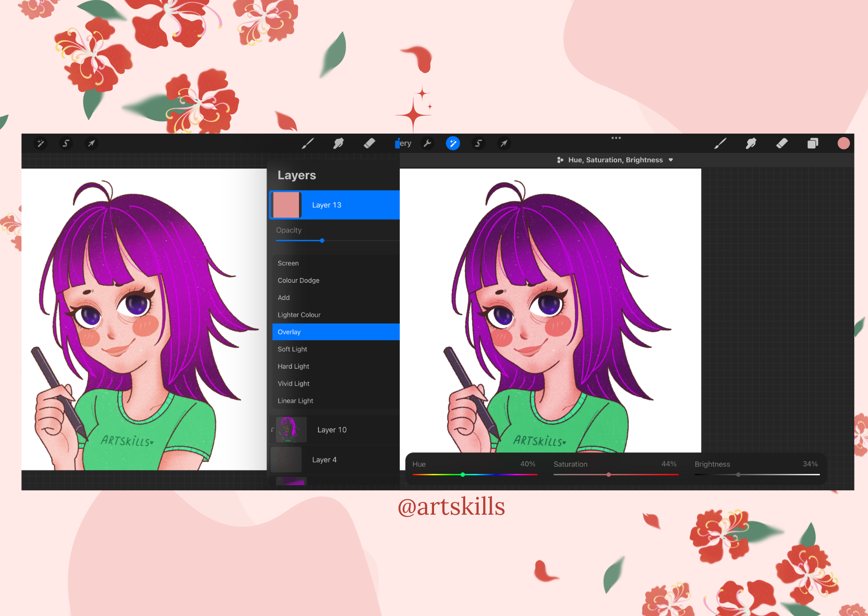Expand the Hue, Saturation, Brightness dropdown arrow
This screenshot has height=616, width=868.
tap(671, 160)
